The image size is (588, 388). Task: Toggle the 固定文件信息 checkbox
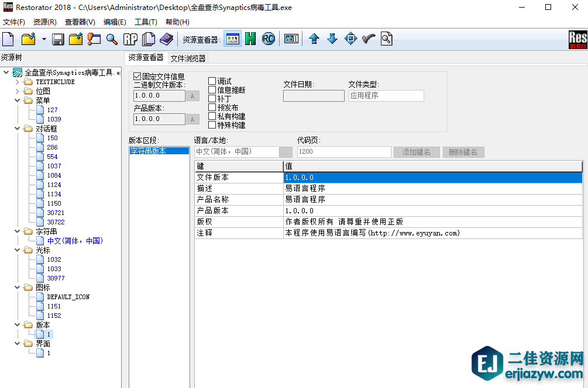pyautogui.click(x=137, y=77)
